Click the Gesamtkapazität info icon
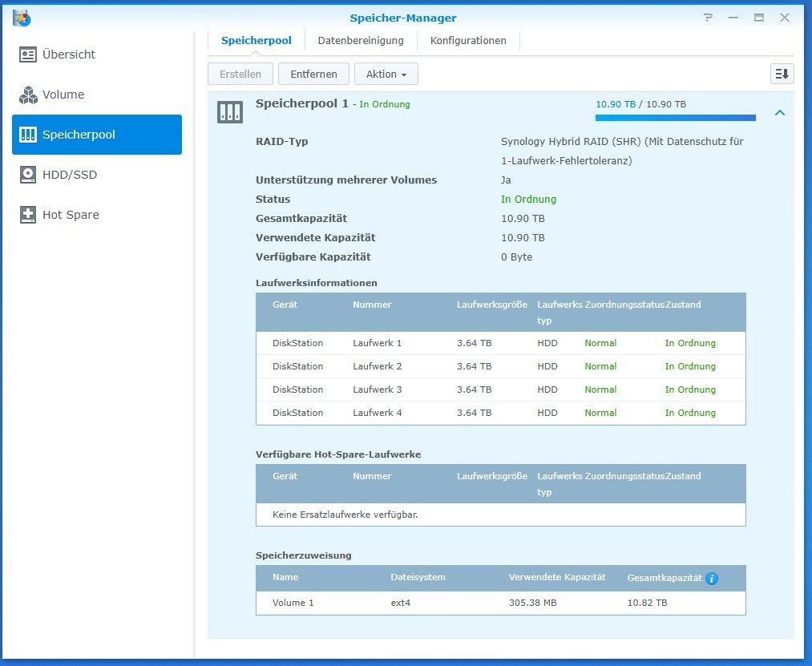812x666 pixels. pos(712,579)
